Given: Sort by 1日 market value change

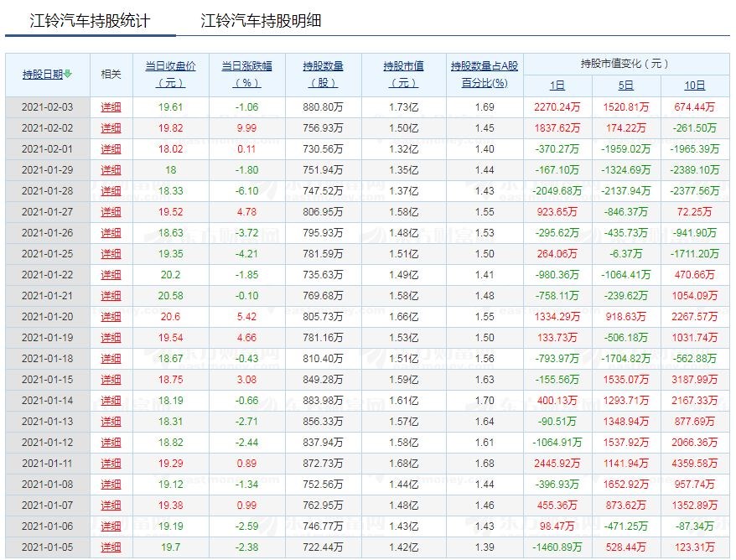Looking at the screenshot, I should click(x=557, y=86).
